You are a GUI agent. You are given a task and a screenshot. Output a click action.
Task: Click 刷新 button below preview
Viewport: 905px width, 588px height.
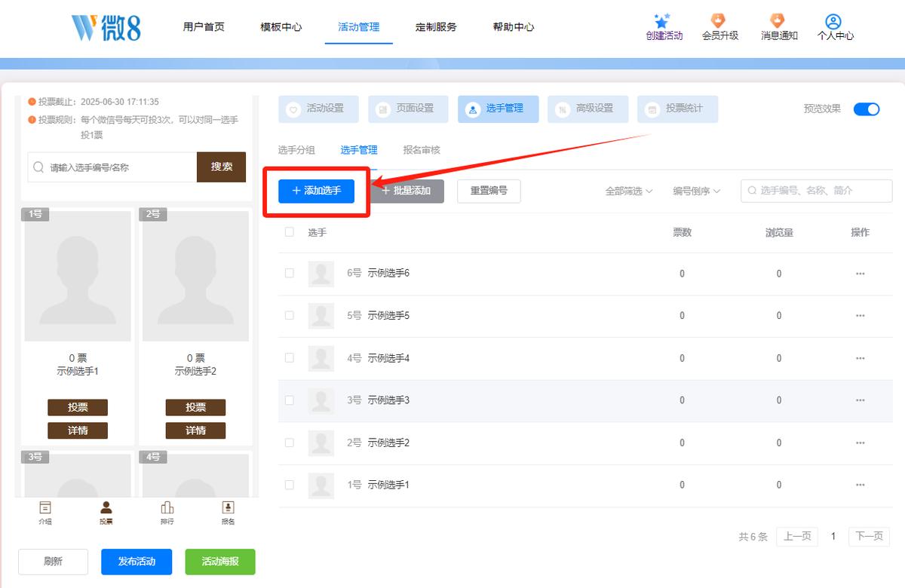tap(53, 562)
